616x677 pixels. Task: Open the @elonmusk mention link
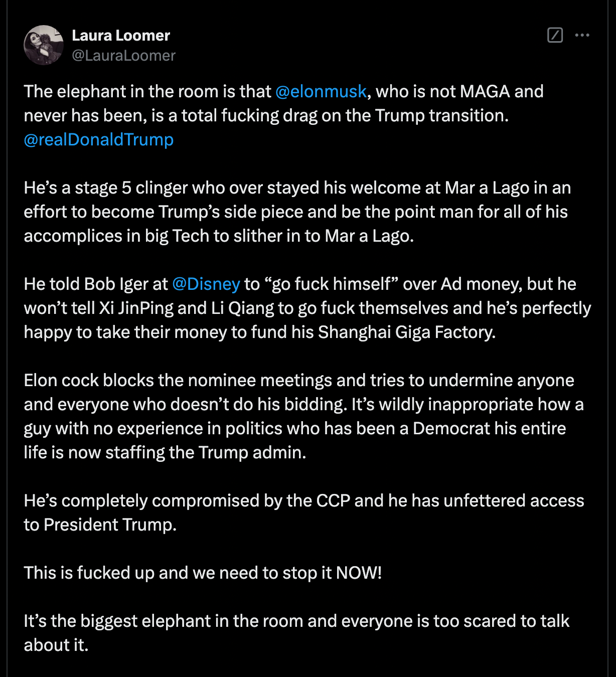pyautogui.click(x=321, y=92)
